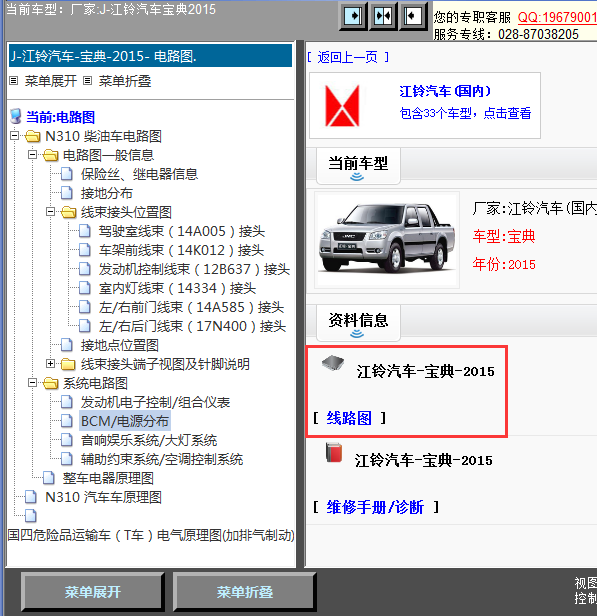Click the page icon of 音响娱乐系统/大灯系统

[x=67, y=440]
